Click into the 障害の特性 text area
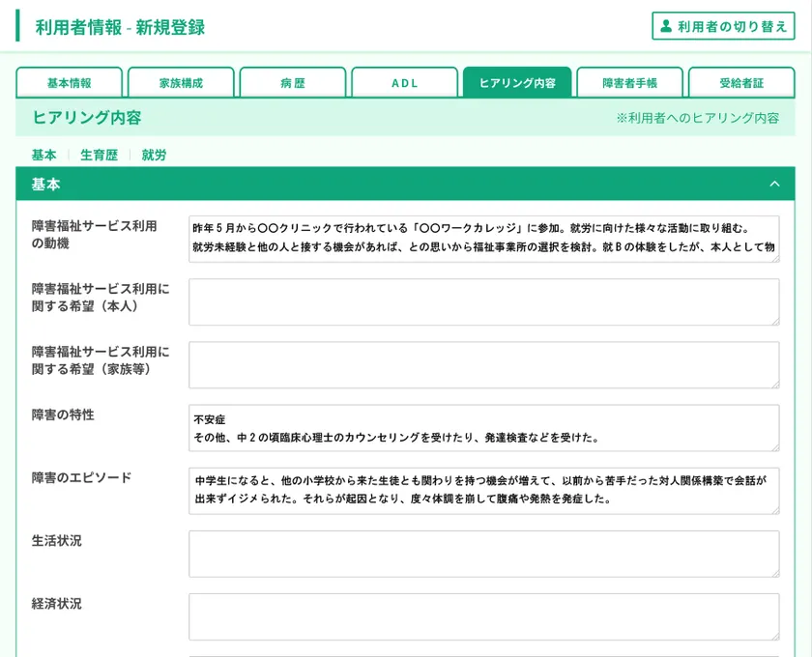Viewport: 812px width, 657px height. pyautogui.click(x=483, y=428)
